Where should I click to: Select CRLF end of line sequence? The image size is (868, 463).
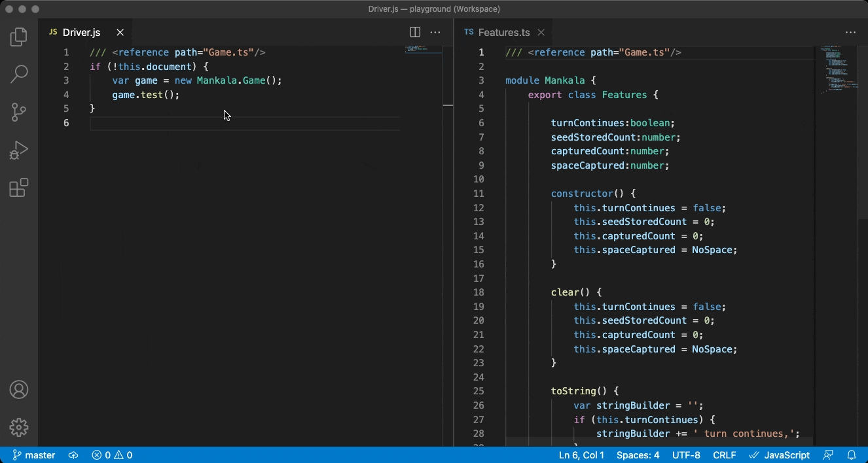coord(724,455)
